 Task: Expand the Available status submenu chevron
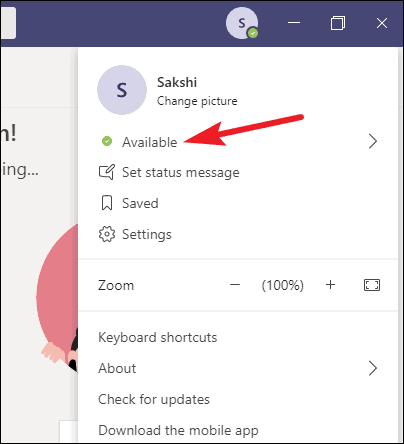pos(373,141)
